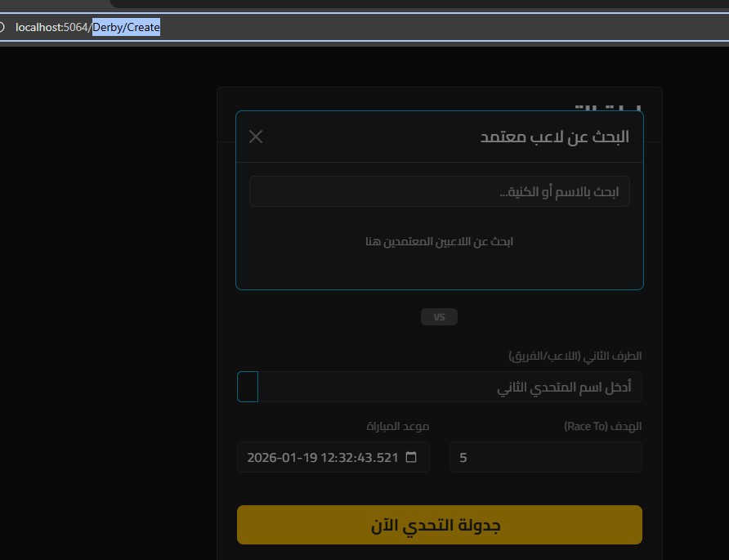Click the empty search results hint text
This screenshot has width=729, height=560.
(439, 241)
